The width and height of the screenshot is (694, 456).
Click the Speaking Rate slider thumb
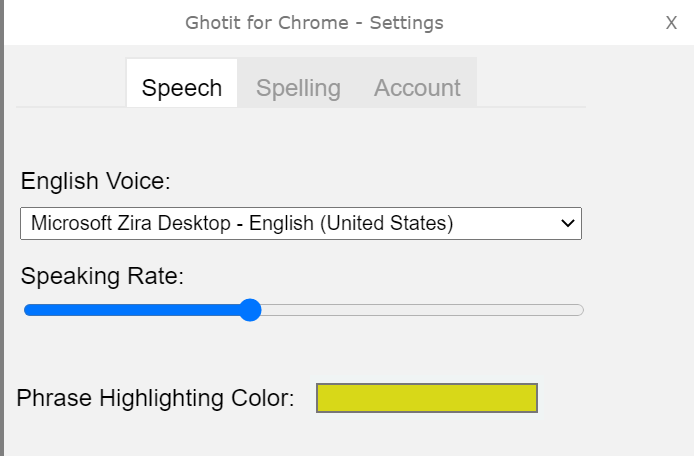click(x=250, y=310)
